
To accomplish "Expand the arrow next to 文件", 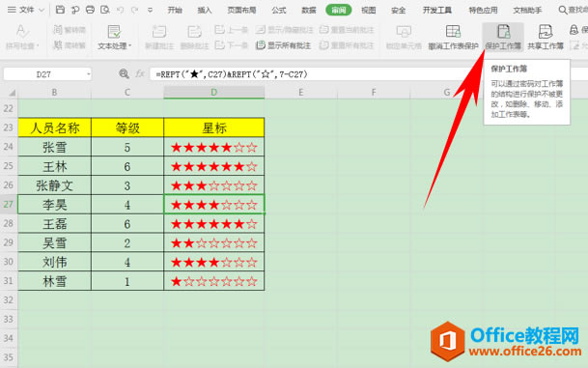I will [x=42, y=10].
